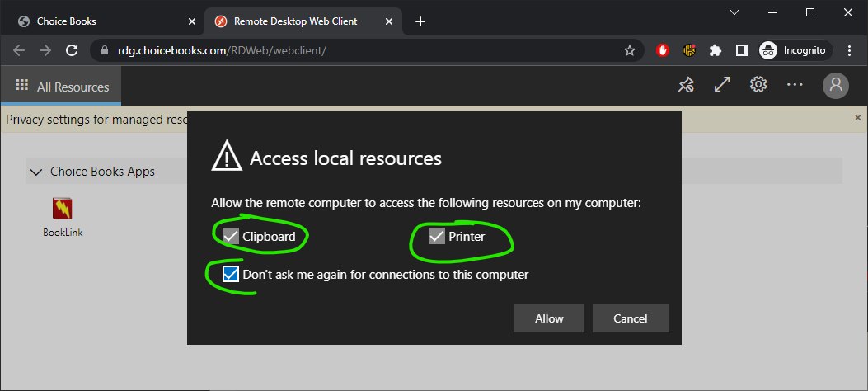Dismiss the privacy settings banner

point(858,117)
